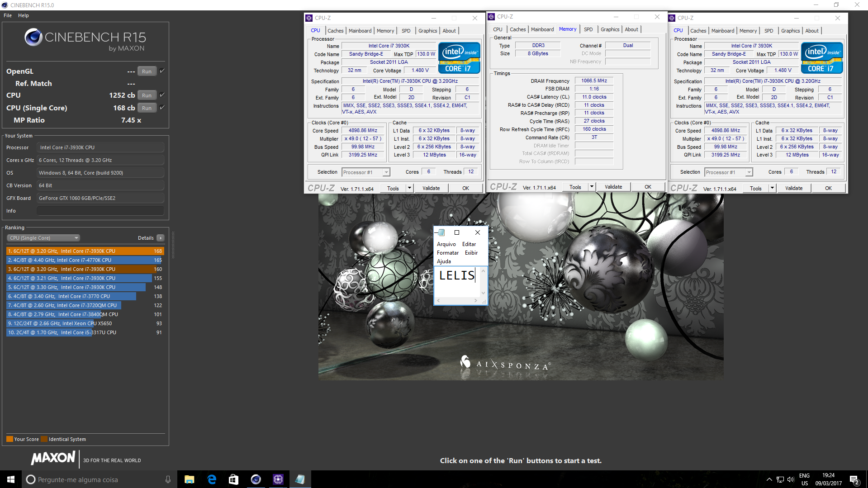Open Notepad Exibir menu
This screenshot has height=488, width=868.
(x=471, y=253)
